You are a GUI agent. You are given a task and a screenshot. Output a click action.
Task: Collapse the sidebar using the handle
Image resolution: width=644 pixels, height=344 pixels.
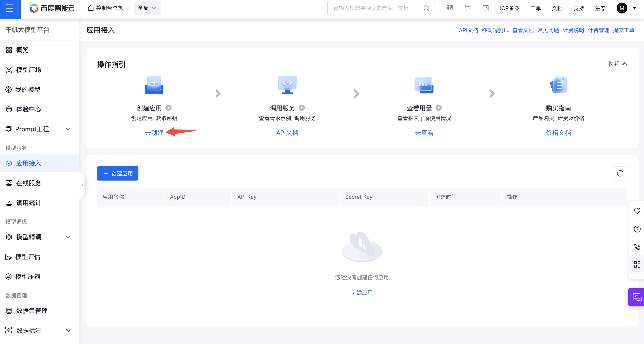[82, 185]
